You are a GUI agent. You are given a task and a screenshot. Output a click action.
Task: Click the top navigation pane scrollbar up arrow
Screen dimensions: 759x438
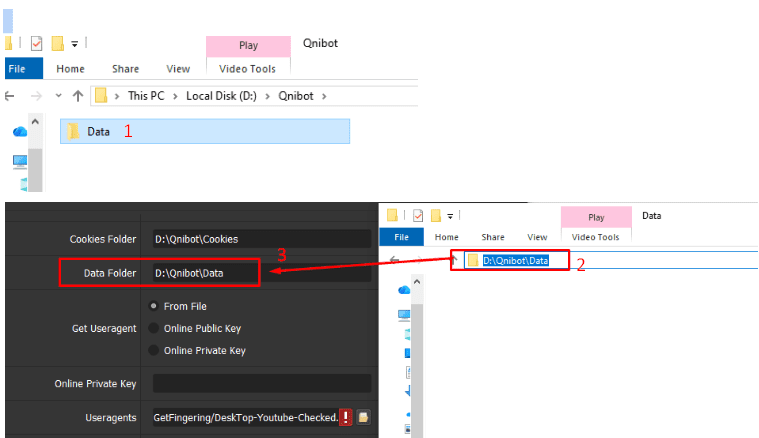click(36, 123)
